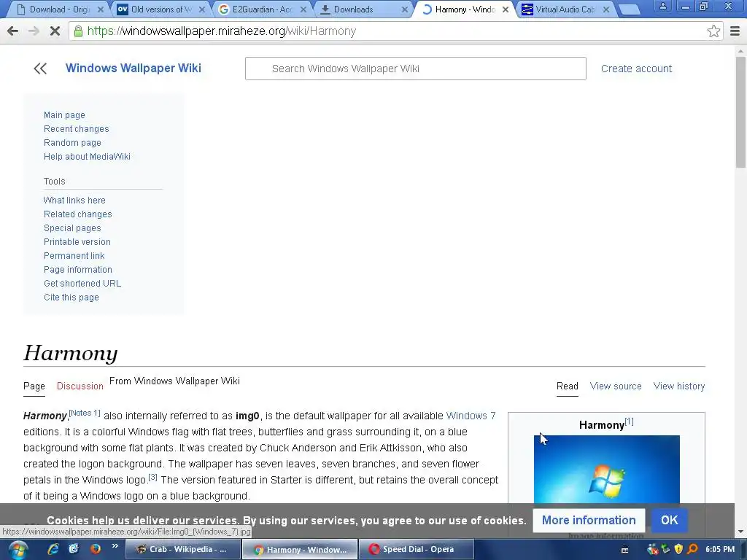Open the taskbar clock showing 6:05 PM

tap(720, 550)
